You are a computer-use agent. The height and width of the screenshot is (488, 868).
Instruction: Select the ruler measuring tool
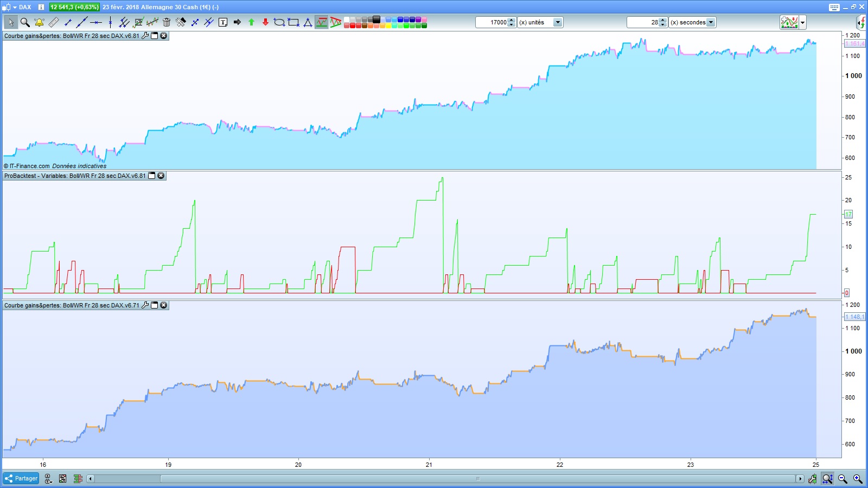click(53, 22)
